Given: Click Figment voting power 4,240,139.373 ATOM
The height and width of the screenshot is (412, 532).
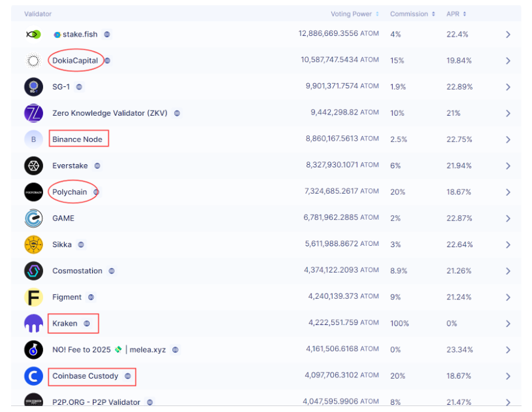Looking at the screenshot, I should tap(343, 296).
